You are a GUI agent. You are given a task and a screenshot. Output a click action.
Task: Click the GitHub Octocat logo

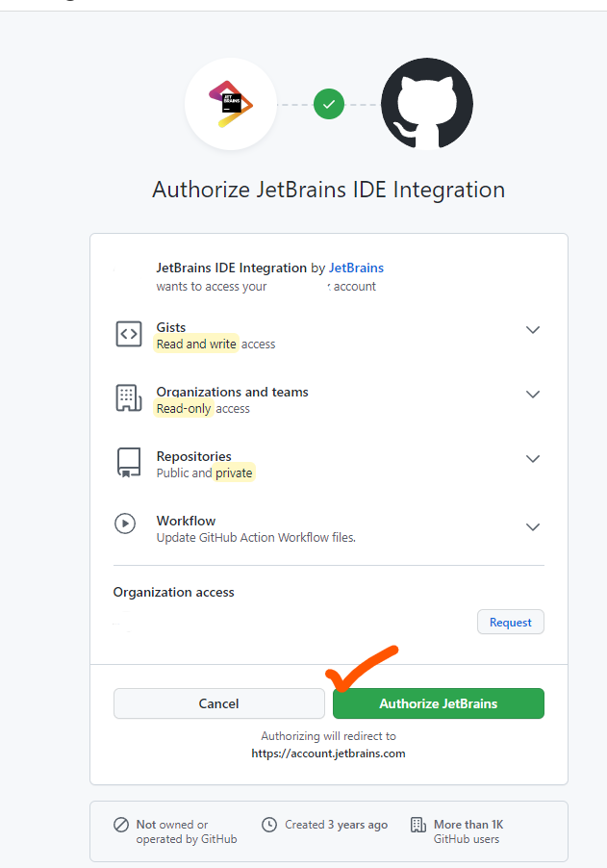(x=426, y=104)
